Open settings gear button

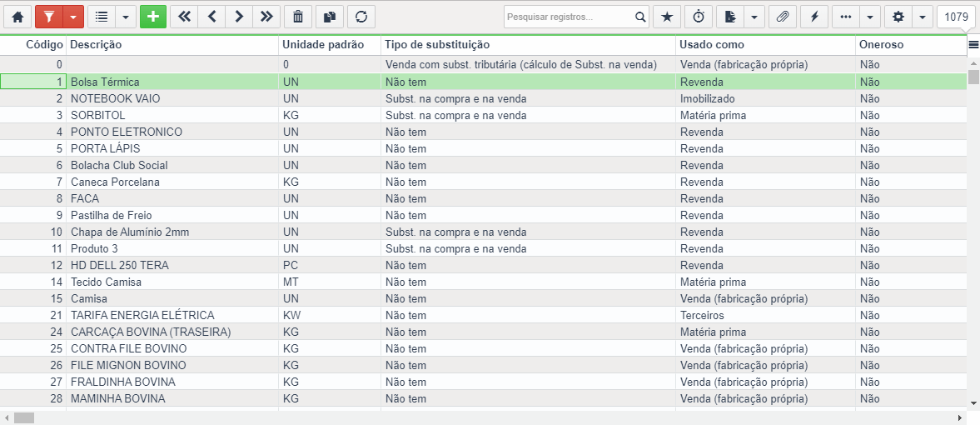[898, 17]
